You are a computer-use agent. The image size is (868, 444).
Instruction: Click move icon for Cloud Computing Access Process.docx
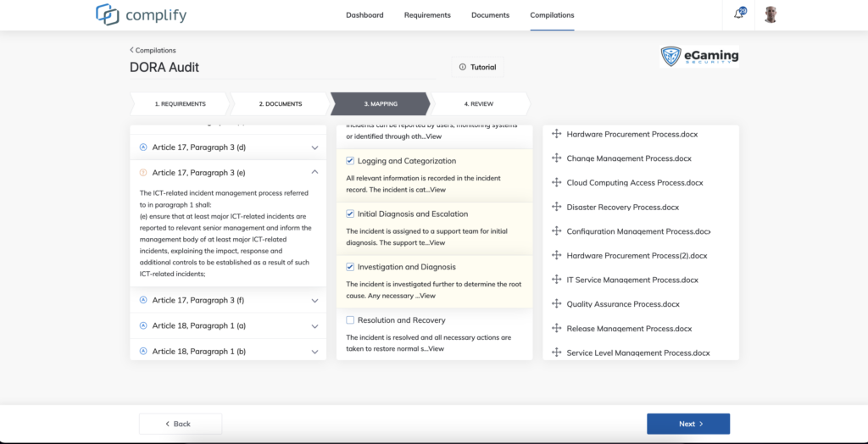pyautogui.click(x=557, y=182)
